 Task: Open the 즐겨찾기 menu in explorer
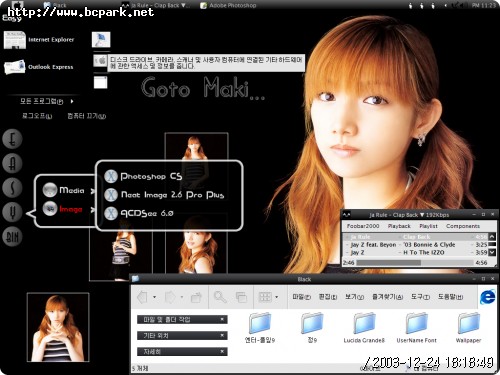387,297
